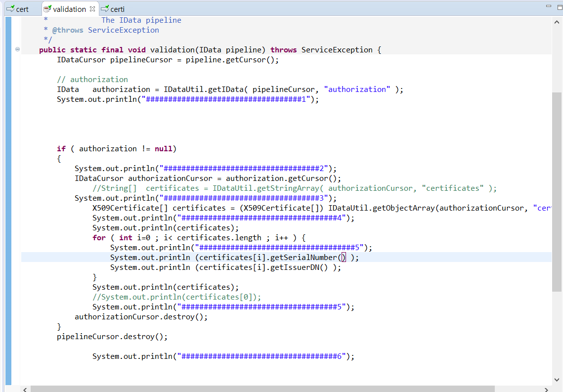Click the "authorization" string literal
The image size is (563, 392).
pos(357,89)
